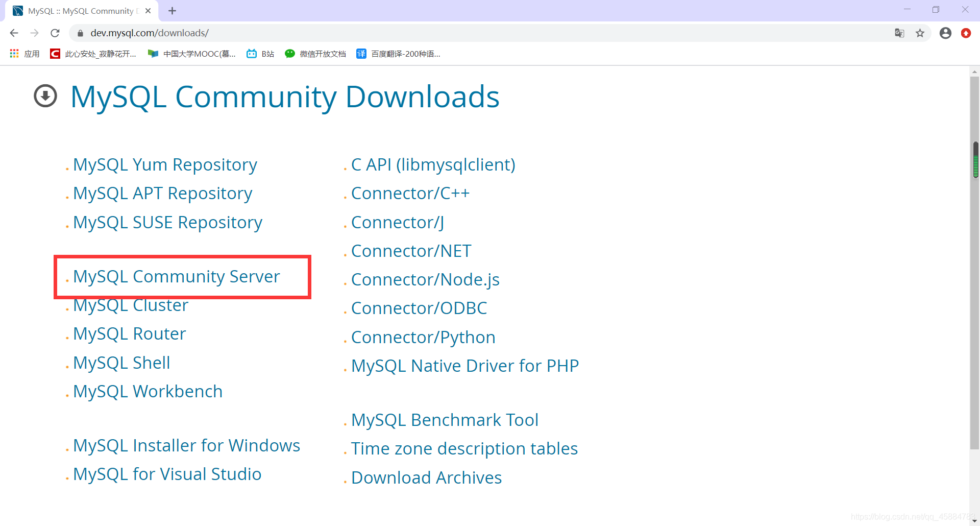The image size is (980, 526).
Task: Open the MySQL Router link
Action: [130, 333]
